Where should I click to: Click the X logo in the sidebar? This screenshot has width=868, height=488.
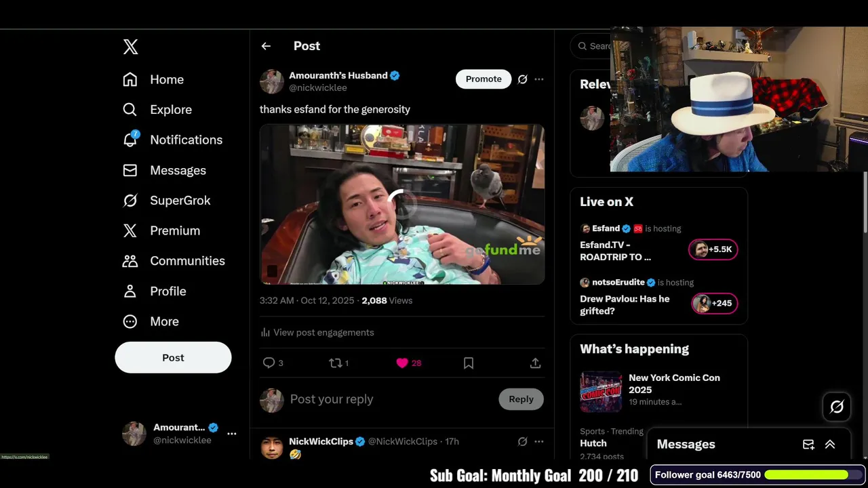[131, 47]
